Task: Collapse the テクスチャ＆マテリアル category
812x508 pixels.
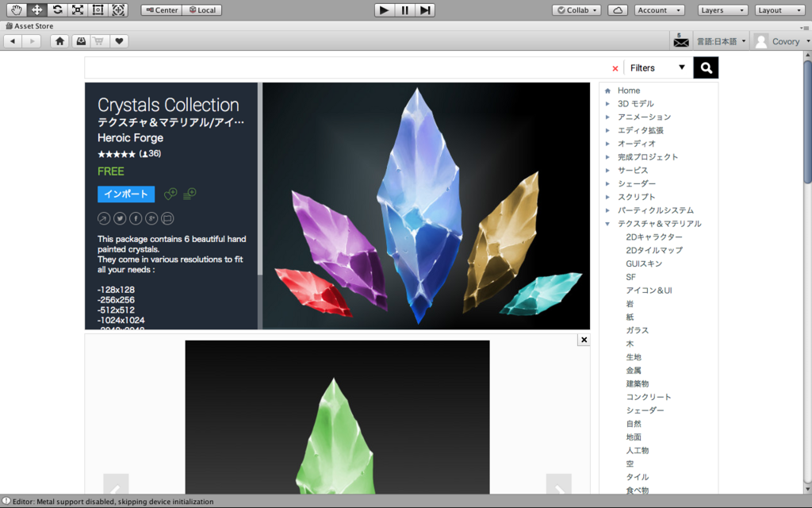Action: (x=607, y=224)
